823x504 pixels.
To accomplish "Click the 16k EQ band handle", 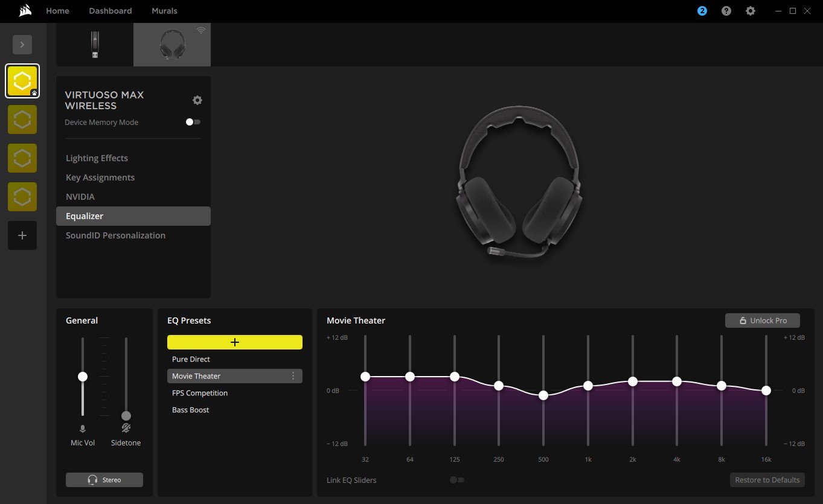I will pos(766,391).
